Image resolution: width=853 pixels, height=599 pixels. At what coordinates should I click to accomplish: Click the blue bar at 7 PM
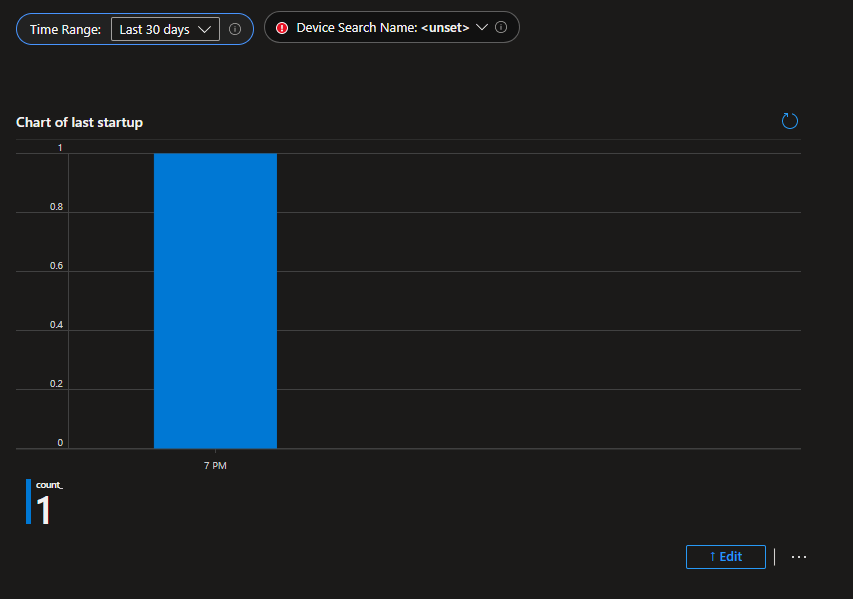point(215,300)
